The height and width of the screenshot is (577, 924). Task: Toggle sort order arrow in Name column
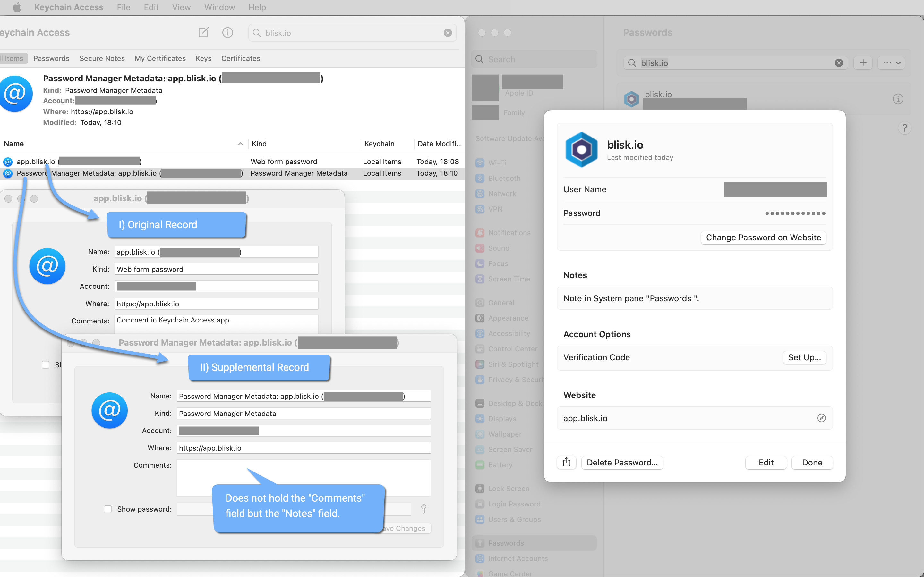[x=240, y=144]
